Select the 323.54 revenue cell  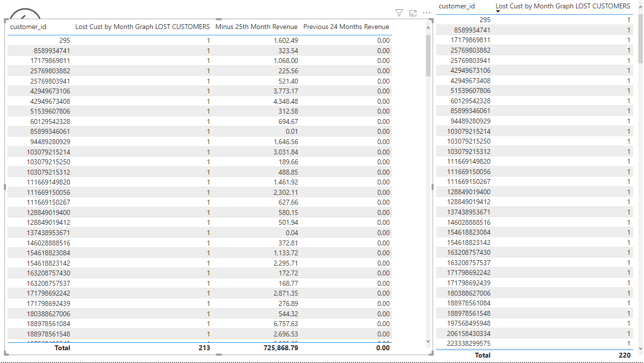tap(288, 51)
